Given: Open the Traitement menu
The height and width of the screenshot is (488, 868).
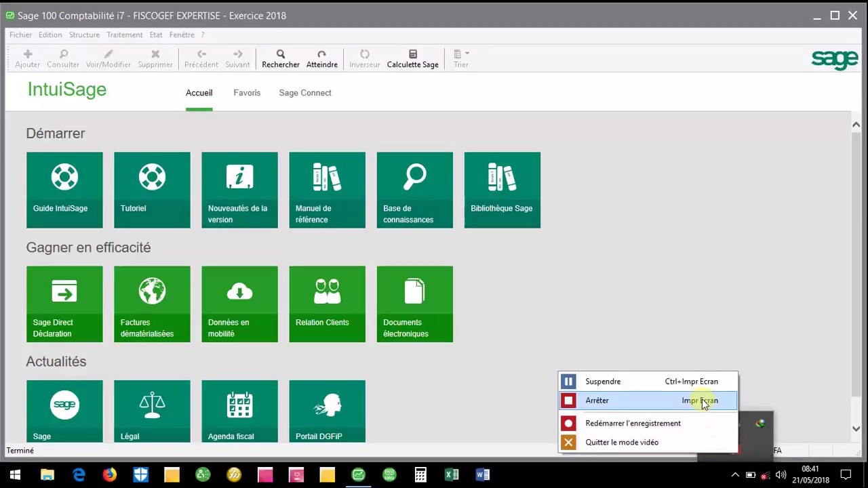Looking at the screenshot, I should coord(125,35).
